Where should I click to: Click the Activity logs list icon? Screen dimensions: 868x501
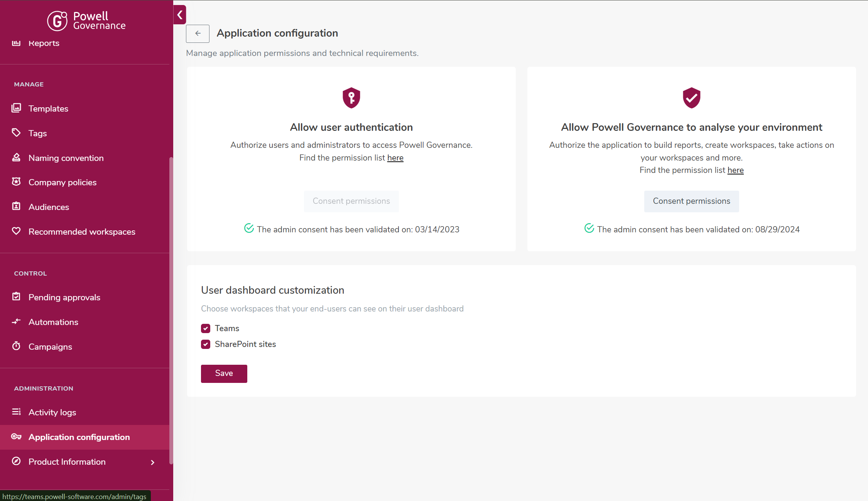point(16,412)
